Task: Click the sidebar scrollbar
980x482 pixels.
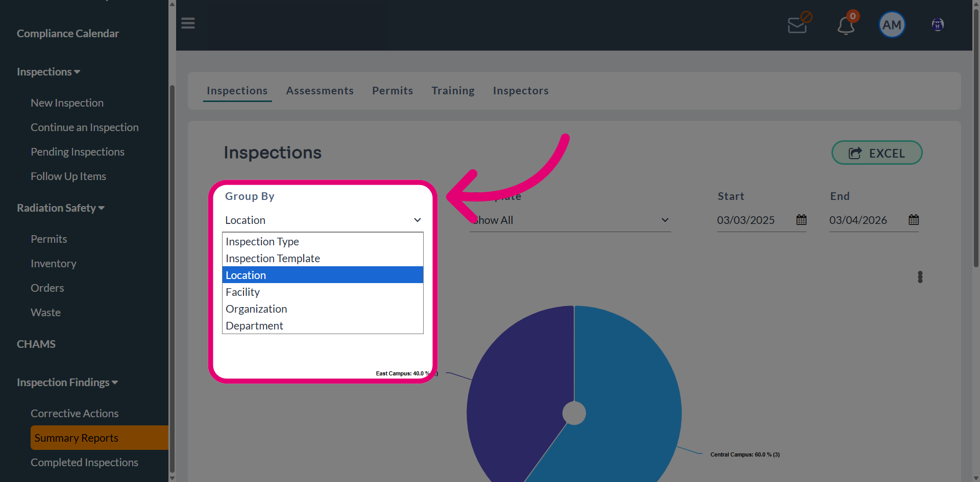Action: click(172, 278)
